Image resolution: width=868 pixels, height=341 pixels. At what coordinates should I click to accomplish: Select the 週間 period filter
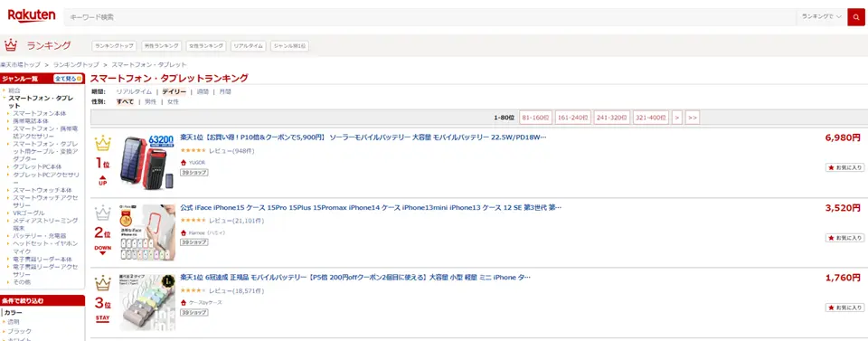click(x=203, y=92)
